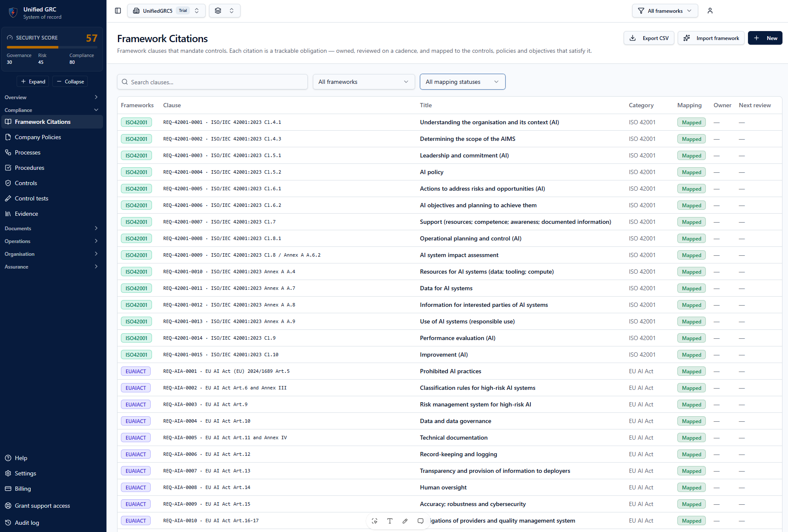This screenshot has height=532, width=788.
Task: Open 'AI system impact assessment' citation
Action: pyautogui.click(x=459, y=255)
